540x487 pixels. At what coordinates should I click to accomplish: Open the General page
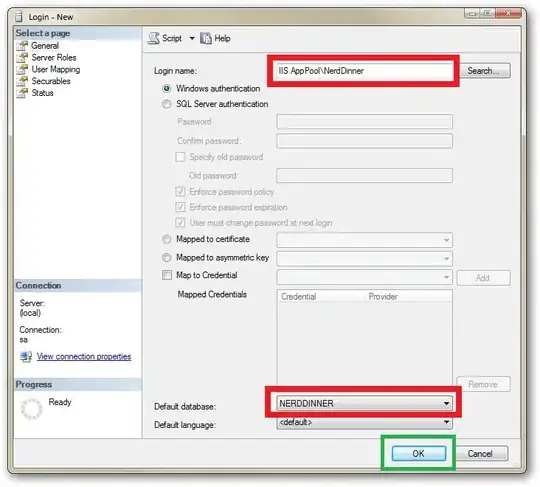point(45,45)
